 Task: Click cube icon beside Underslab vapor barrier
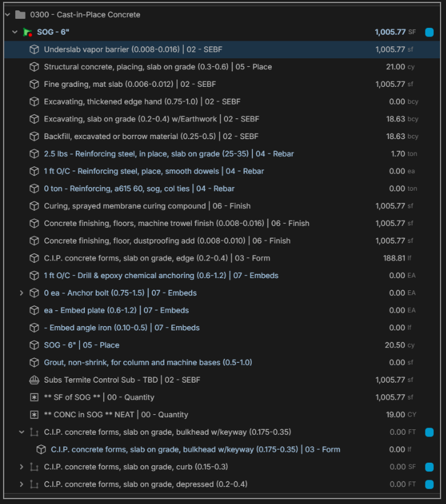[x=35, y=50]
